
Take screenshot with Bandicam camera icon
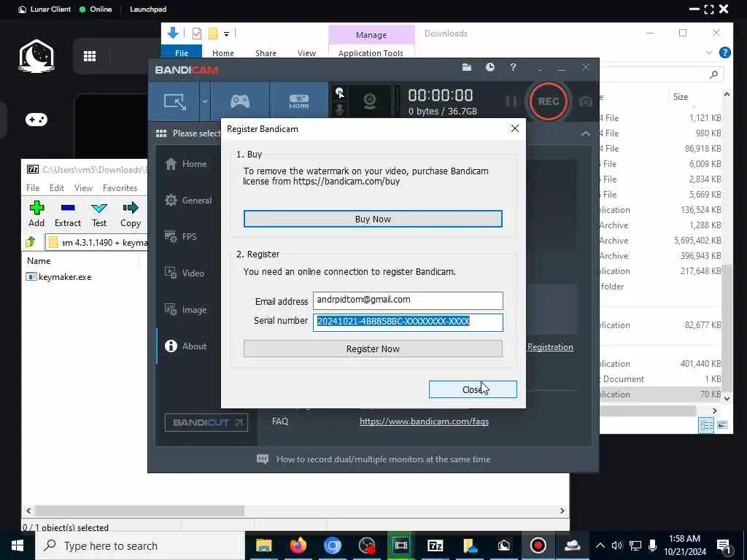click(x=586, y=101)
